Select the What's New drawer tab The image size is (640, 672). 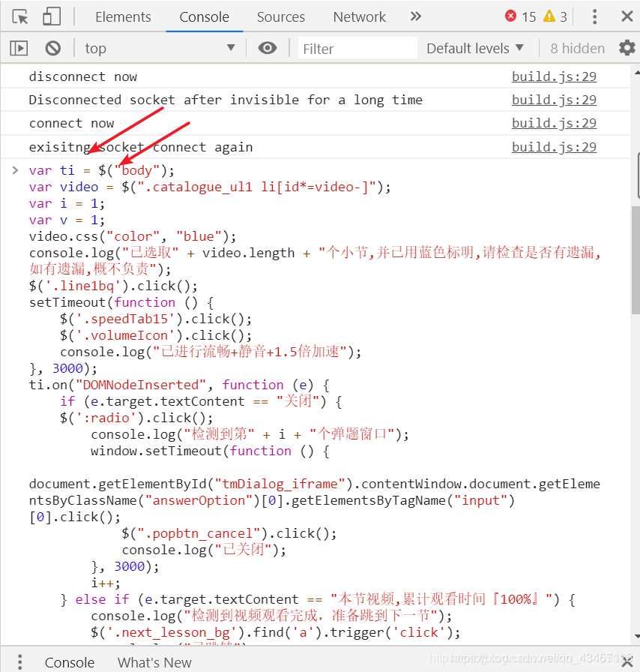[x=154, y=661]
